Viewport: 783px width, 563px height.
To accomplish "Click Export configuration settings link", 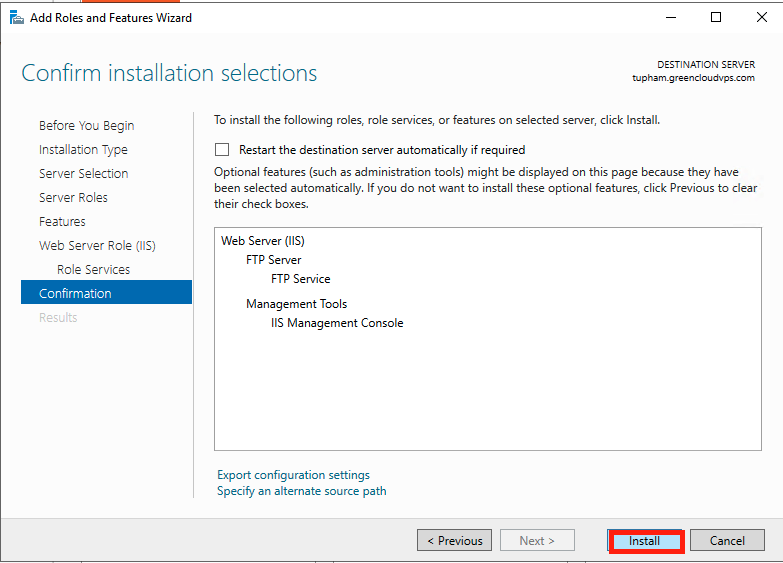I will [294, 475].
